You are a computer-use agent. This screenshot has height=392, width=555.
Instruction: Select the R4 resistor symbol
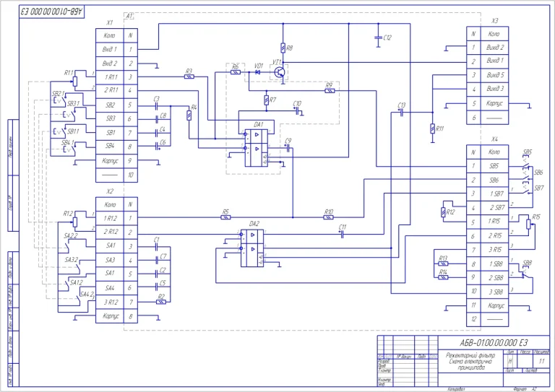189,116
